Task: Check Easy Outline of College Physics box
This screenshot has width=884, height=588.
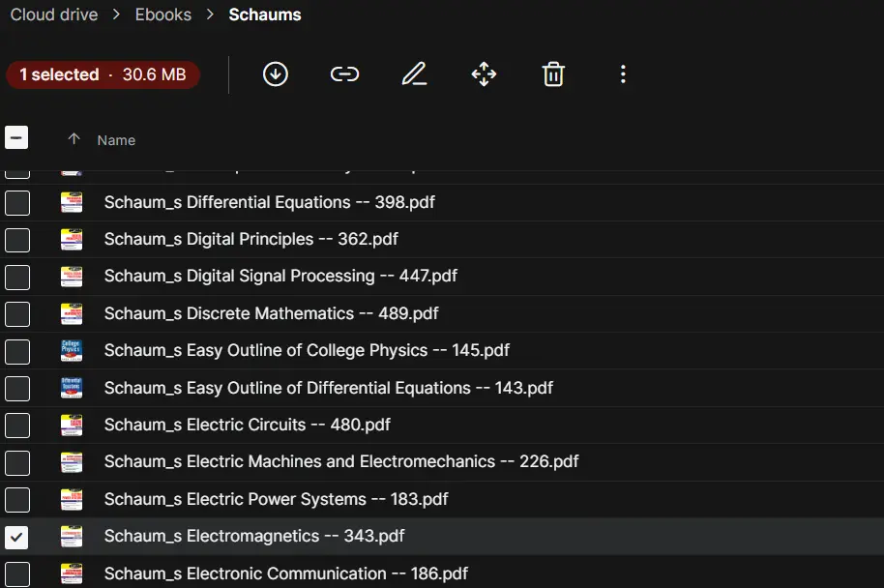Action: 17,352
